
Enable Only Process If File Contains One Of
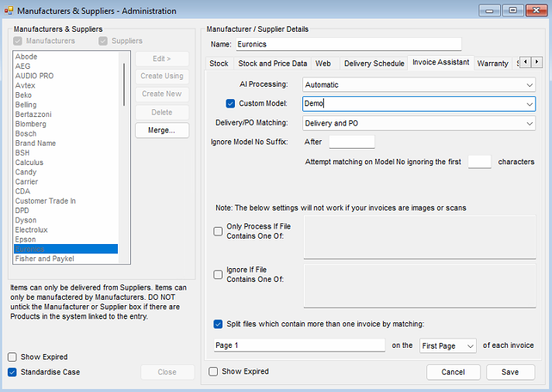click(x=218, y=231)
